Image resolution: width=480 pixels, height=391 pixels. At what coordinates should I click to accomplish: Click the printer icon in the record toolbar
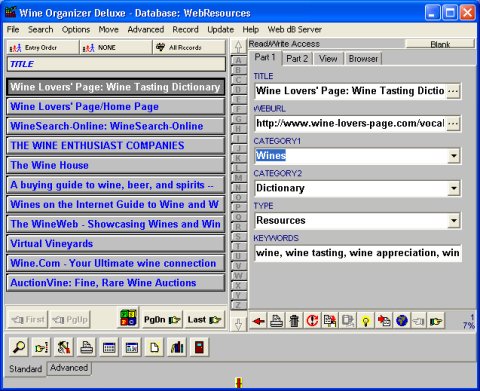[x=277, y=321]
